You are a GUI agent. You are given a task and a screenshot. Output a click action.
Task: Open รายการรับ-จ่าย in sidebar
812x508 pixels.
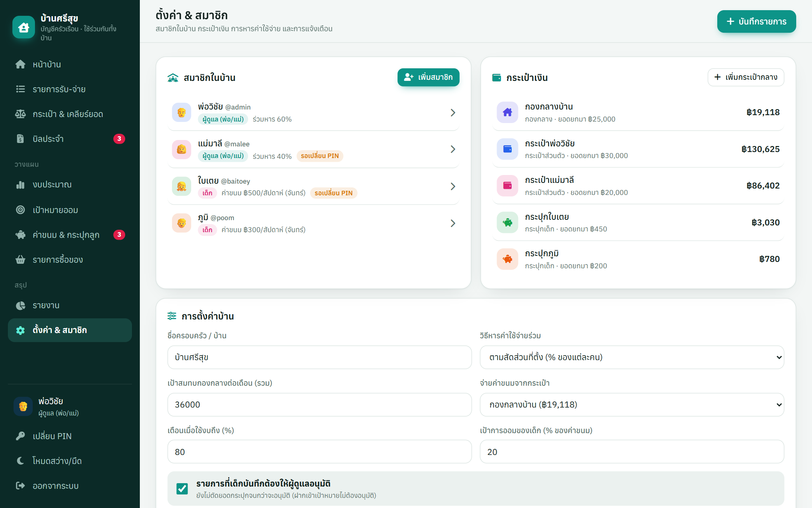point(70,89)
